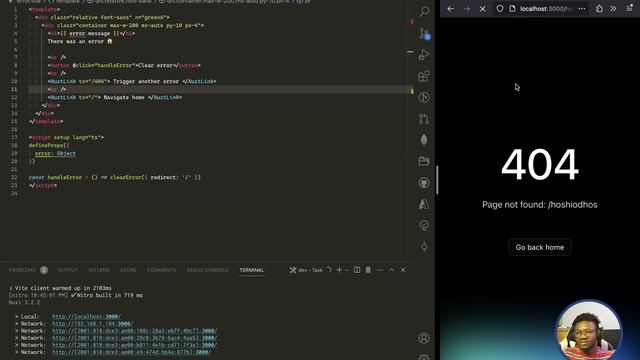Open the pull requests view icon
This screenshot has height=360, width=640.
pos(424,119)
